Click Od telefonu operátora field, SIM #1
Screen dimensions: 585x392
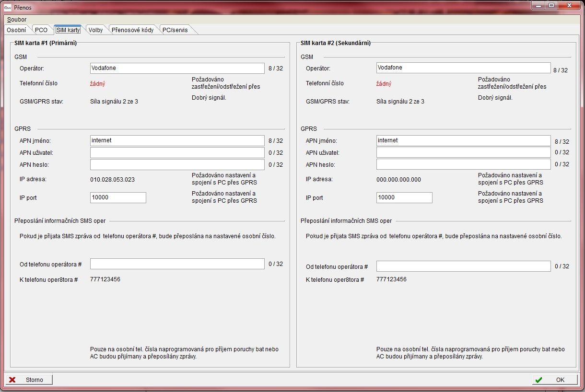(177, 264)
